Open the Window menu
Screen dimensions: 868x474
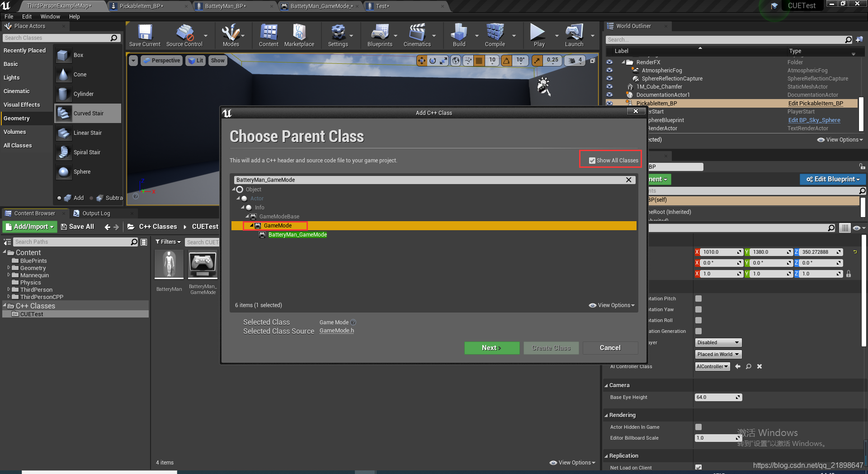pos(50,17)
